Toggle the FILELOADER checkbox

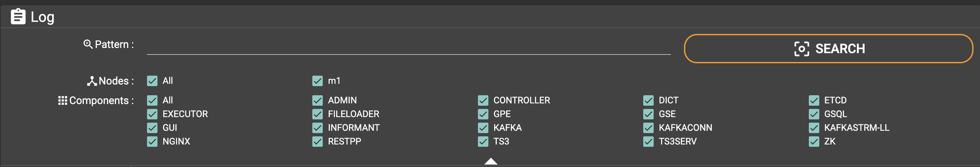coord(317,114)
